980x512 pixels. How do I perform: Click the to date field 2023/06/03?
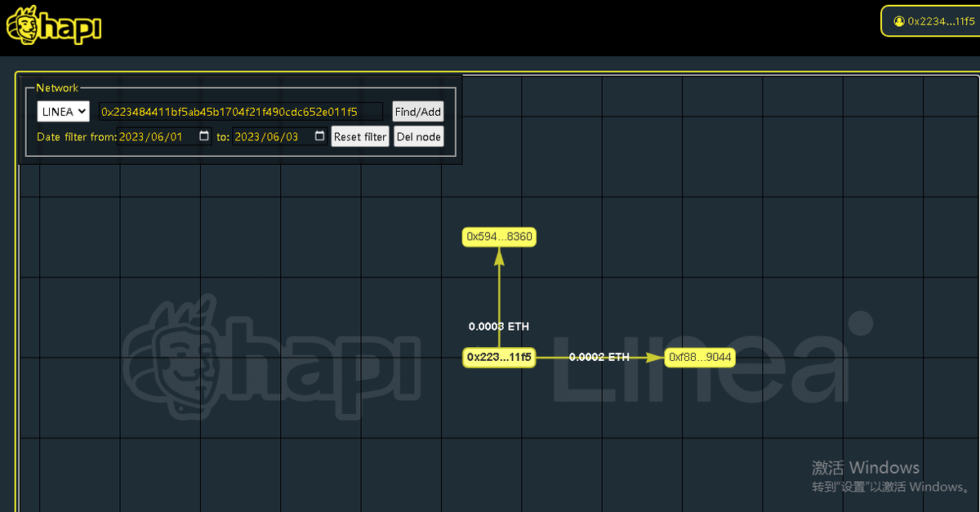pyautogui.click(x=280, y=136)
